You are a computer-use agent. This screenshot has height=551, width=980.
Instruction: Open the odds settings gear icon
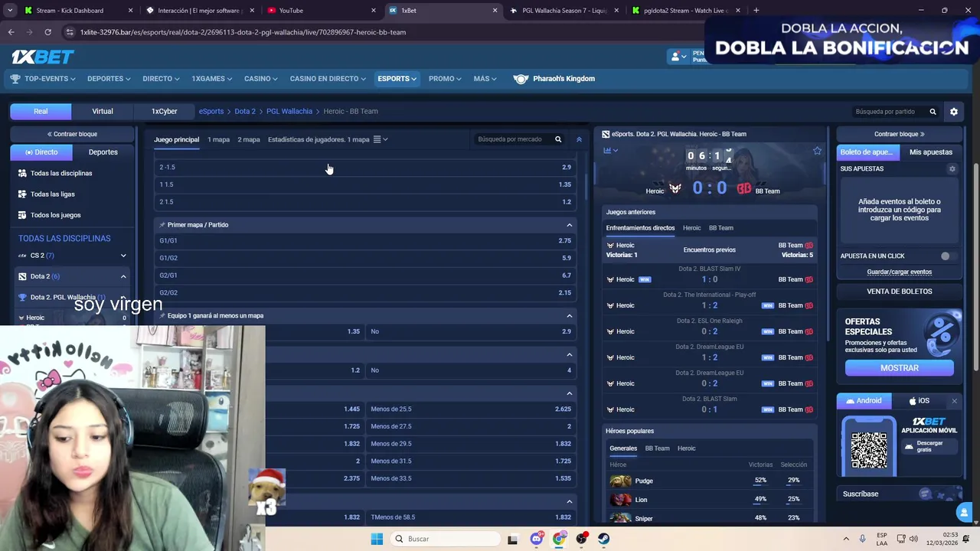(x=954, y=112)
